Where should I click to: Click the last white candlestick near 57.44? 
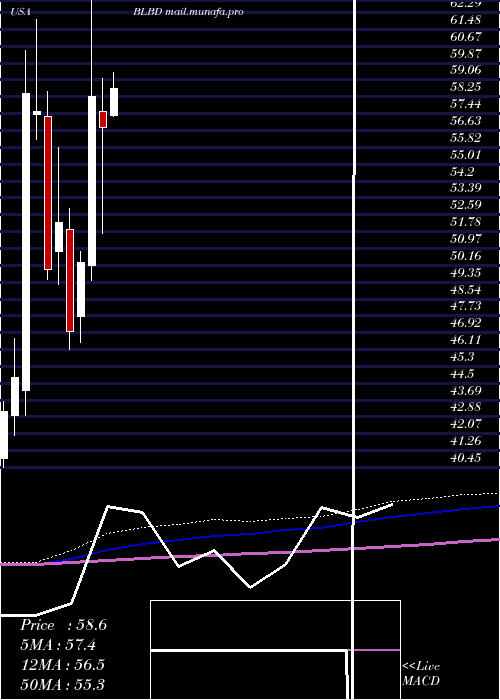114,102
